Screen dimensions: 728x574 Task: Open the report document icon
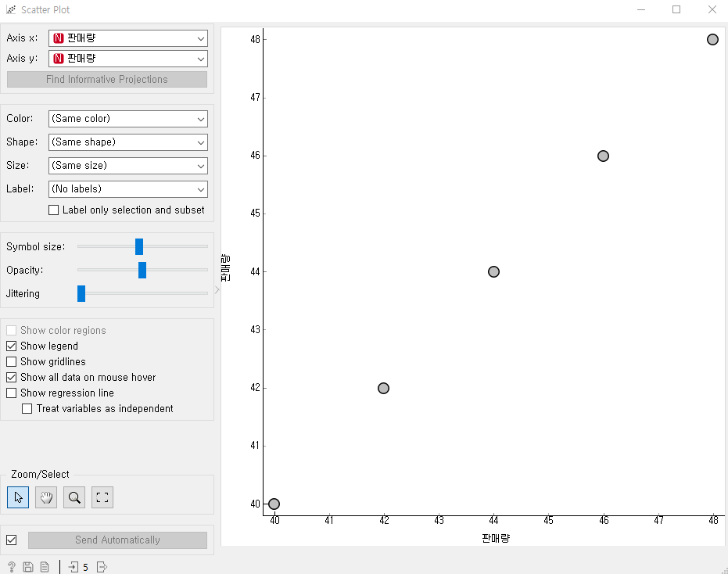(x=45, y=566)
